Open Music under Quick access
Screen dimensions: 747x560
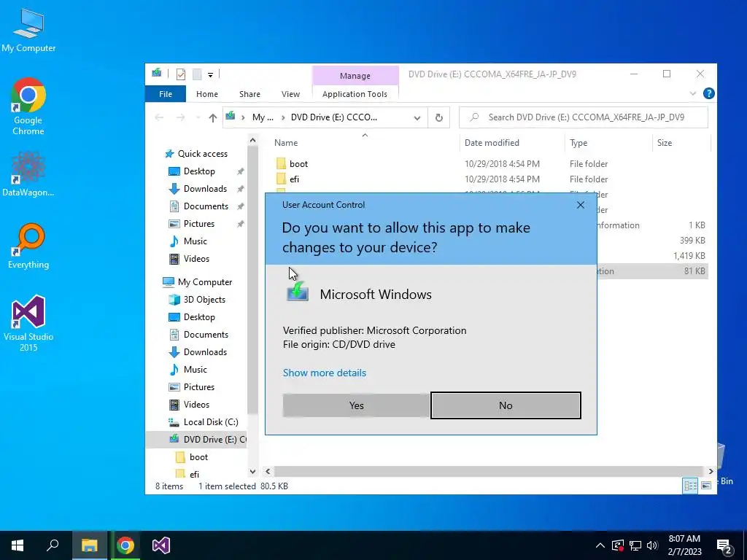(x=195, y=241)
